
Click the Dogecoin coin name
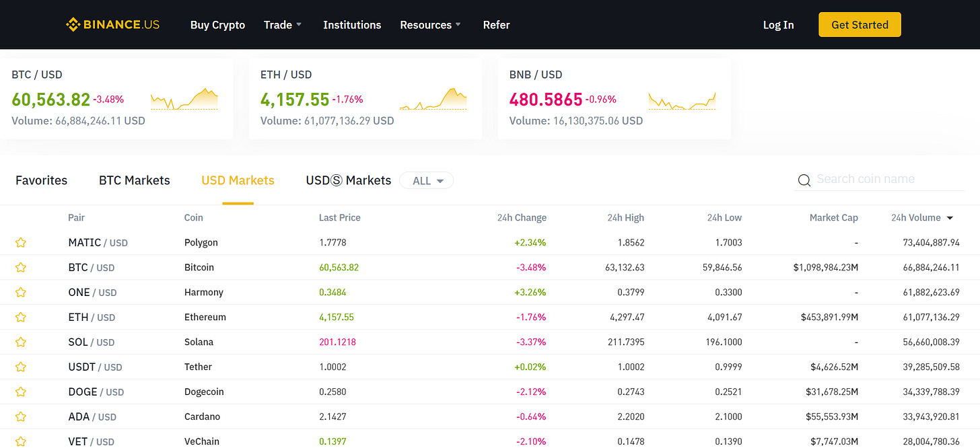(x=204, y=391)
